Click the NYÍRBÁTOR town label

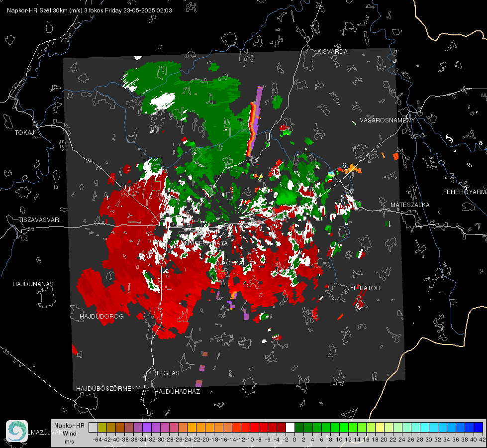coord(363,288)
